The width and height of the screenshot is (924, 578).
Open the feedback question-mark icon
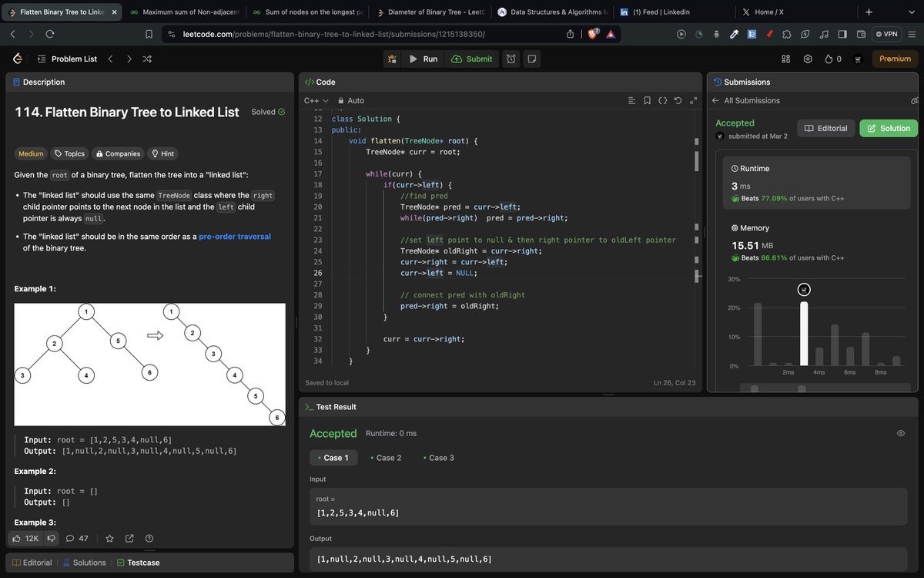(149, 538)
